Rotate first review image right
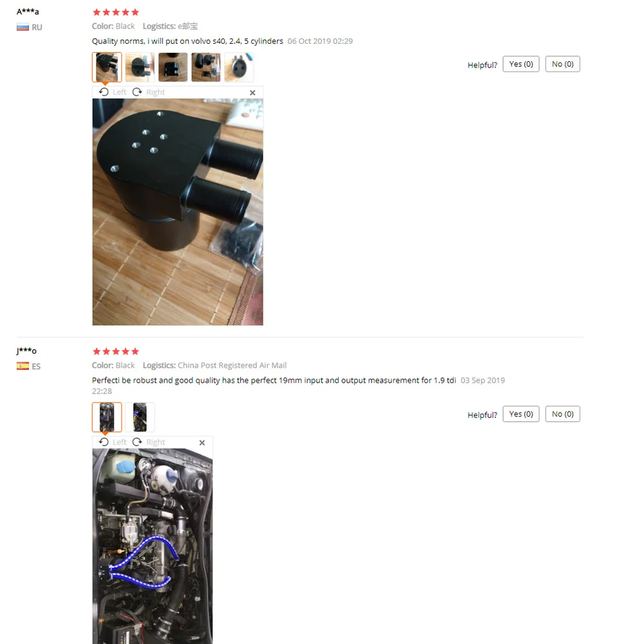This screenshot has width=644, height=644. [x=148, y=92]
